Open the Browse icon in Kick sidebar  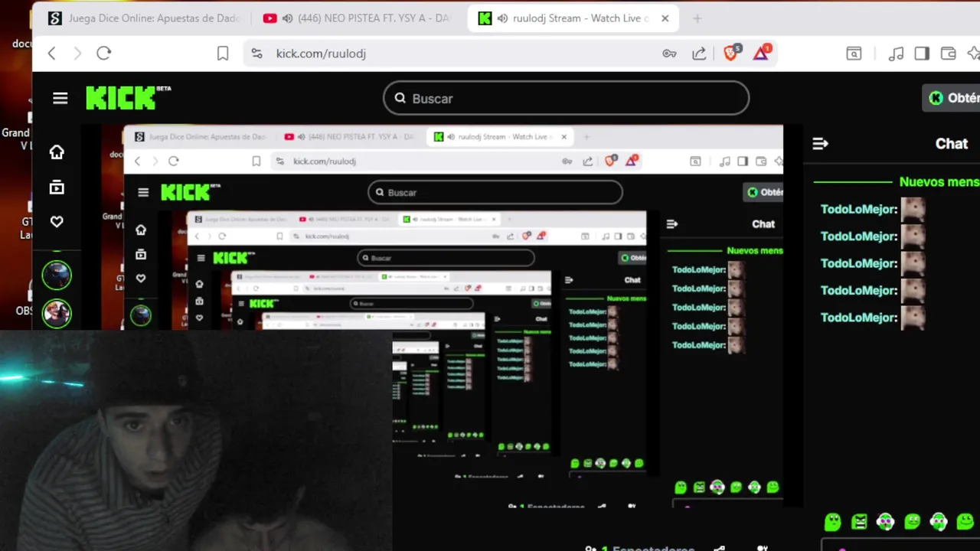[57, 187]
